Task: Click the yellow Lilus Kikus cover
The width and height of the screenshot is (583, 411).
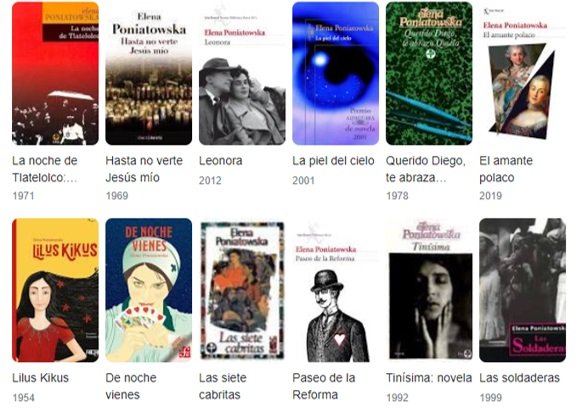Action: tap(55, 290)
